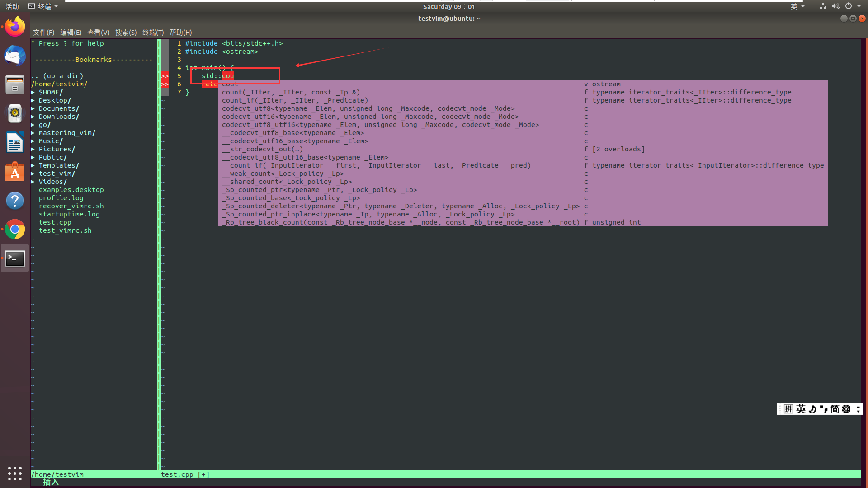The height and width of the screenshot is (488, 868).
Task: Open Show Applications grid in dock
Action: [14, 474]
